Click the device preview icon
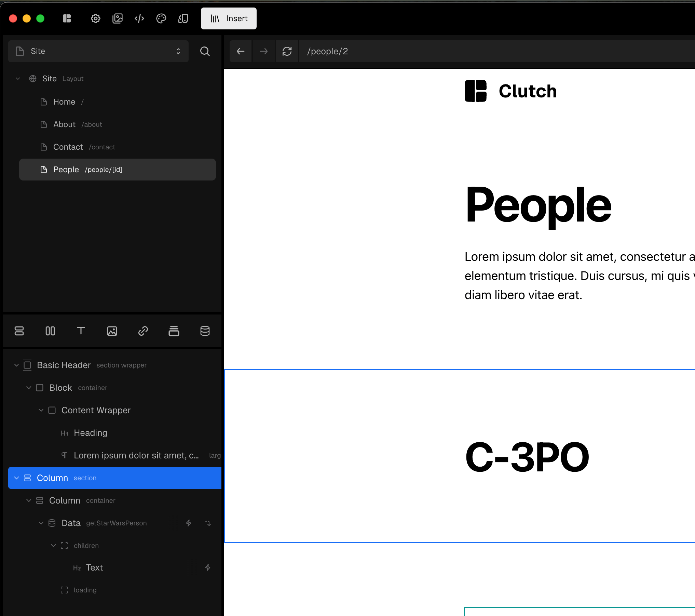The image size is (695, 616). pos(183,18)
